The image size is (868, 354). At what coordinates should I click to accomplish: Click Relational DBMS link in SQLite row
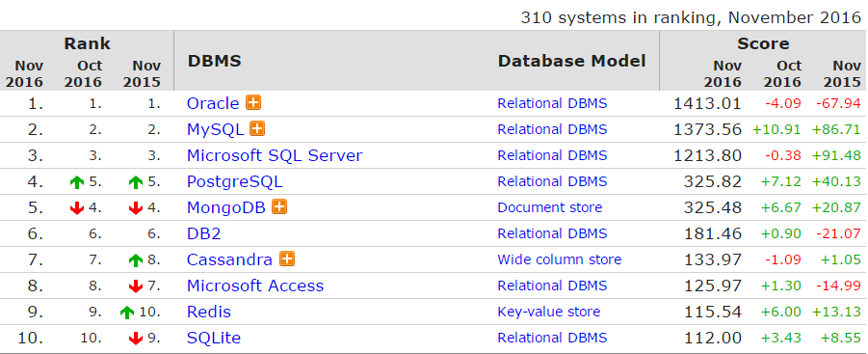click(x=552, y=338)
